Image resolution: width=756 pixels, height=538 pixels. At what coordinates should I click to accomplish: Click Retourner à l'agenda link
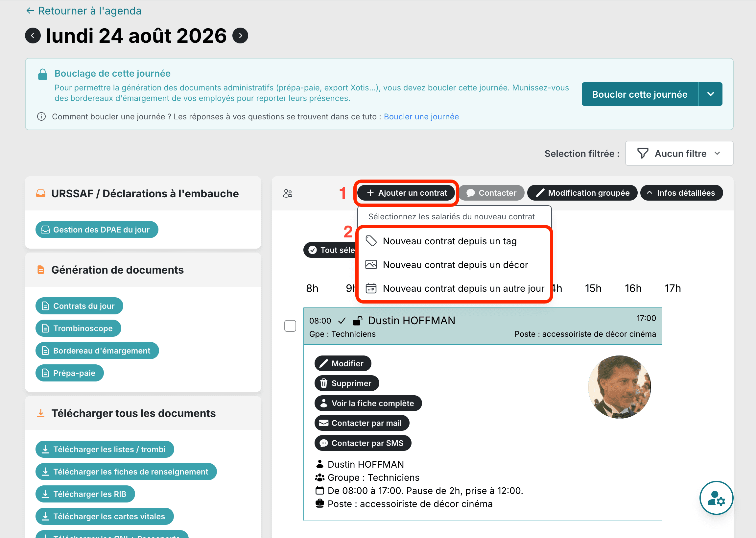point(84,11)
